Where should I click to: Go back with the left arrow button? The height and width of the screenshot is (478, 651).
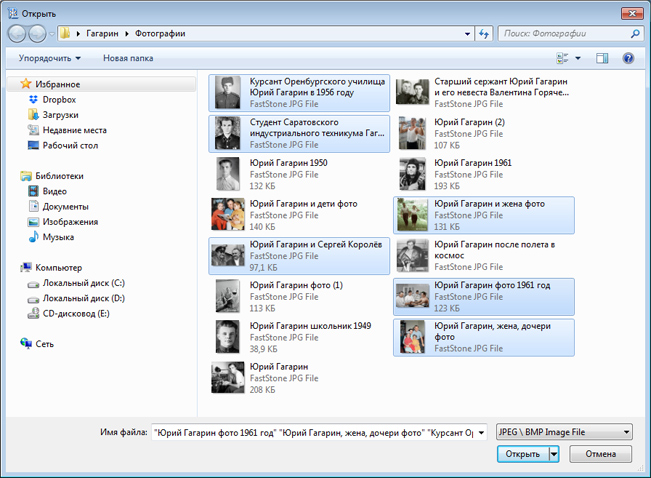pyautogui.click(x=17, y=34)
